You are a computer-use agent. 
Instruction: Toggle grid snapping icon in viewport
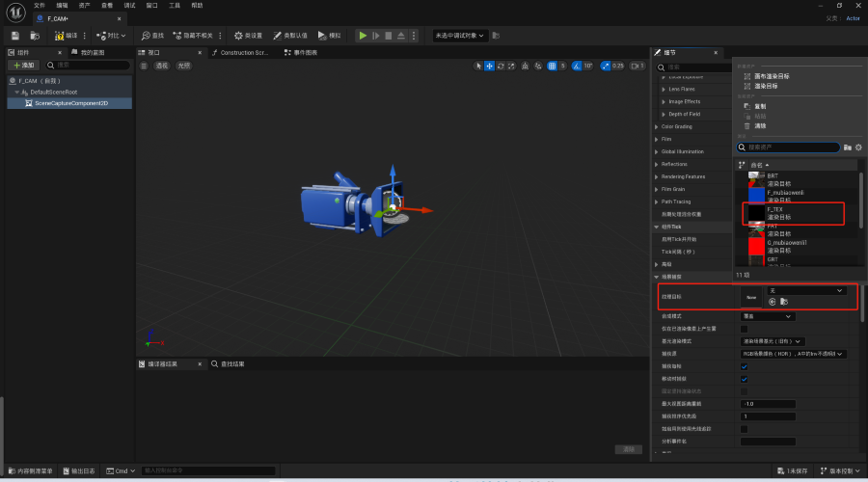[x=552, y=66]
